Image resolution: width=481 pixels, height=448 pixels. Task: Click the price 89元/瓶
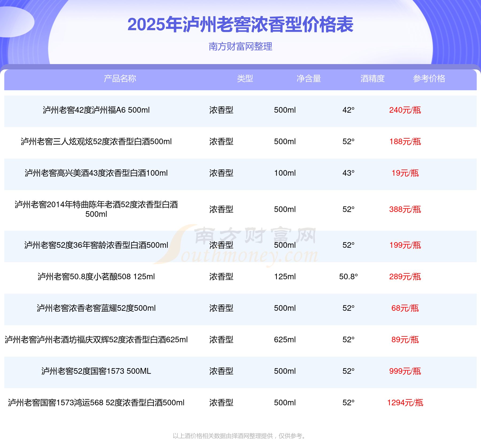pos(405,340)
